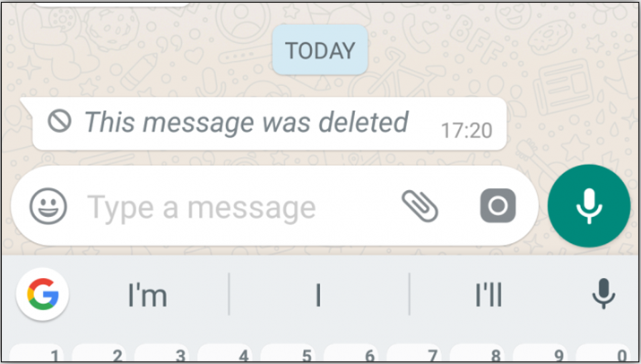Select the "I" keyboard suggestion

318,295
